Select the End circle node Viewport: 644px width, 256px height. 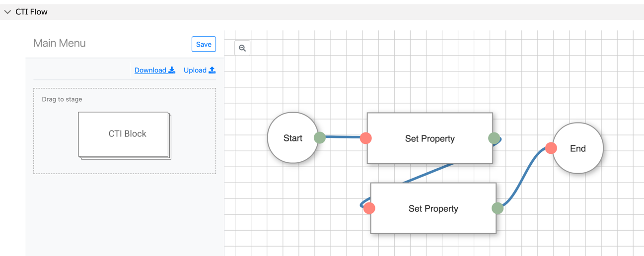pyautogui.click(x=577, y=148)
